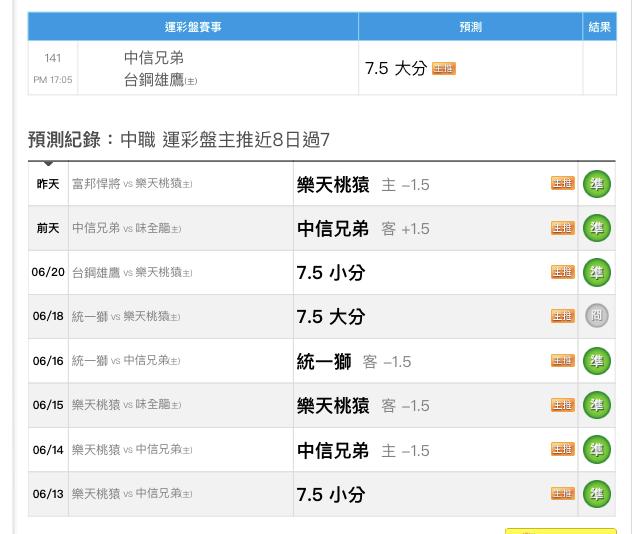Click the 06/20 date cell
Image resolution: width=640 pixels, height=534 pixels.
pos(48,272)
